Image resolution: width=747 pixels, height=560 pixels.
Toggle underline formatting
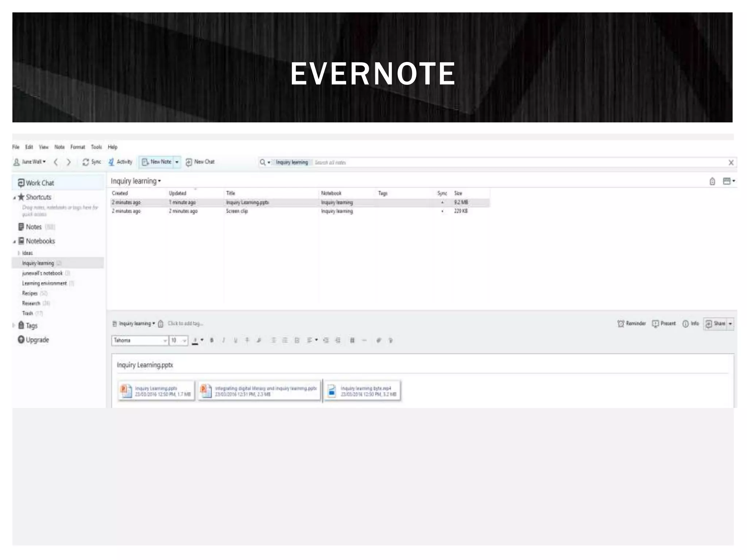point(235,341)
